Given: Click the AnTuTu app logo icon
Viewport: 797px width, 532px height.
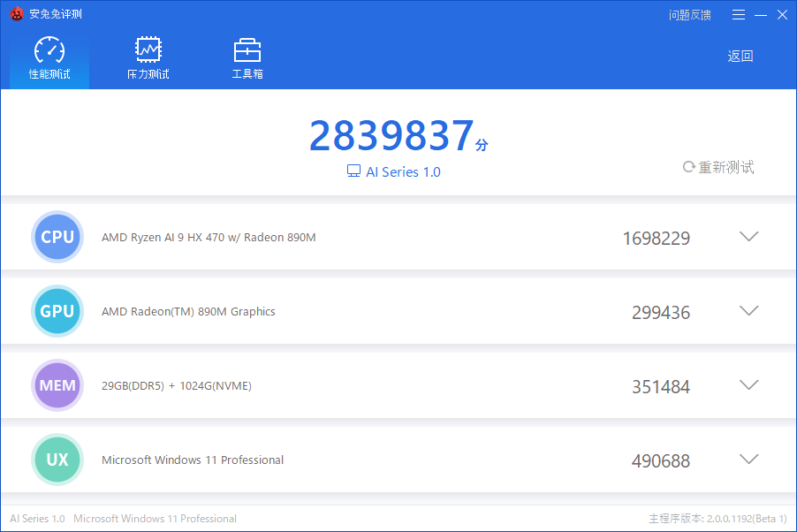Looking at the screenshot, I should pyautogui.click(x=17, y=14).
